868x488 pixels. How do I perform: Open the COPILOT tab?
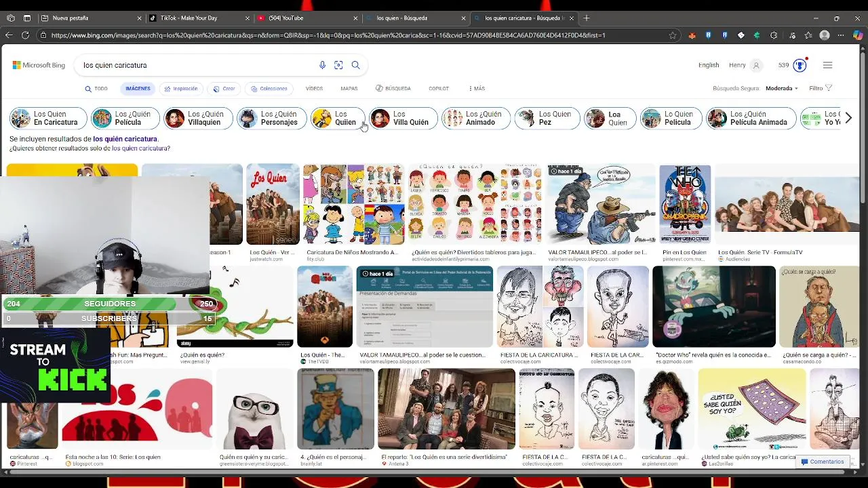click(x=439, y=89)
